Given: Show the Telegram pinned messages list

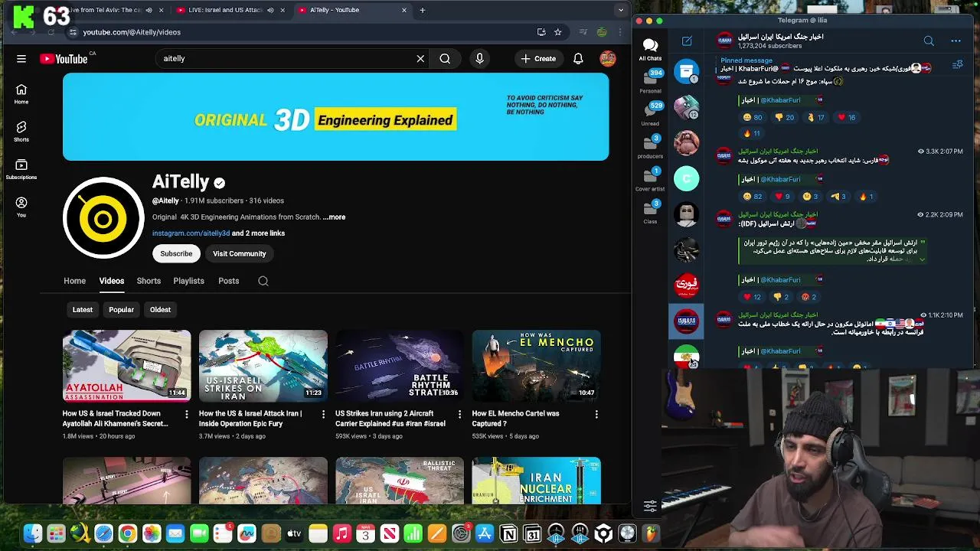Looking at the screenshot, I should point(957,65).
